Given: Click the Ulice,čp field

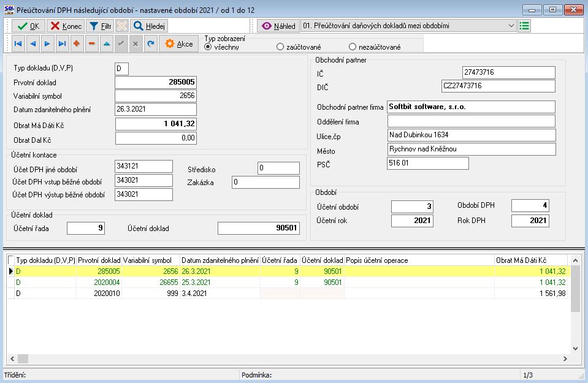Looking at the screenshot, I should point(472,135).
